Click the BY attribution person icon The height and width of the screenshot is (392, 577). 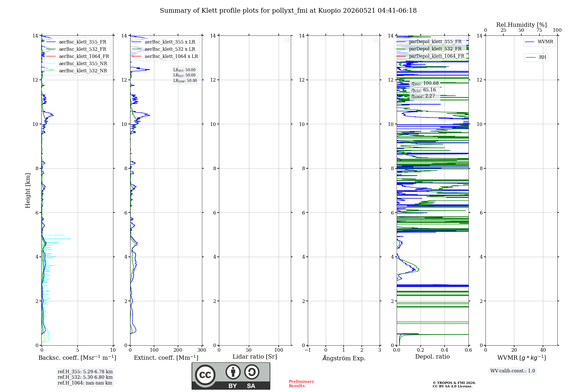233,372
